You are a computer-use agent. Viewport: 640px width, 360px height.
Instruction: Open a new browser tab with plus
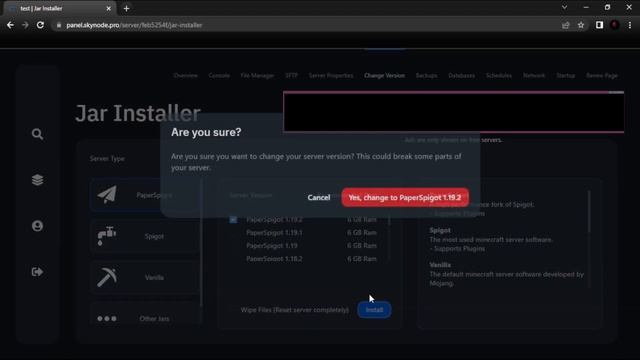pyautogui.click(x=127, y=8)
